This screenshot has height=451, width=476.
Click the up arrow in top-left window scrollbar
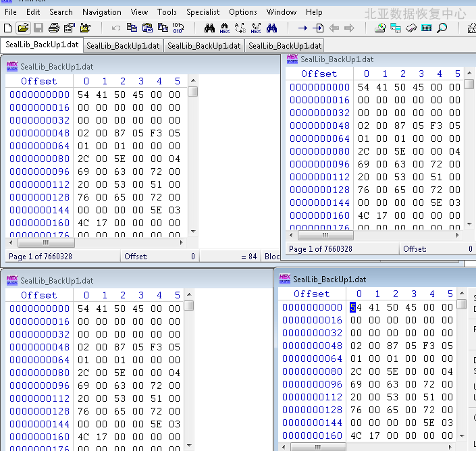click(193, 81)
